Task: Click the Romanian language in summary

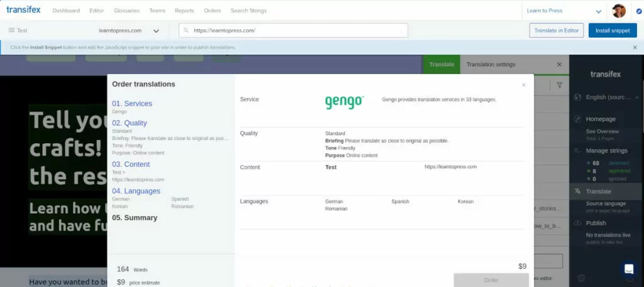Action: 336,208
